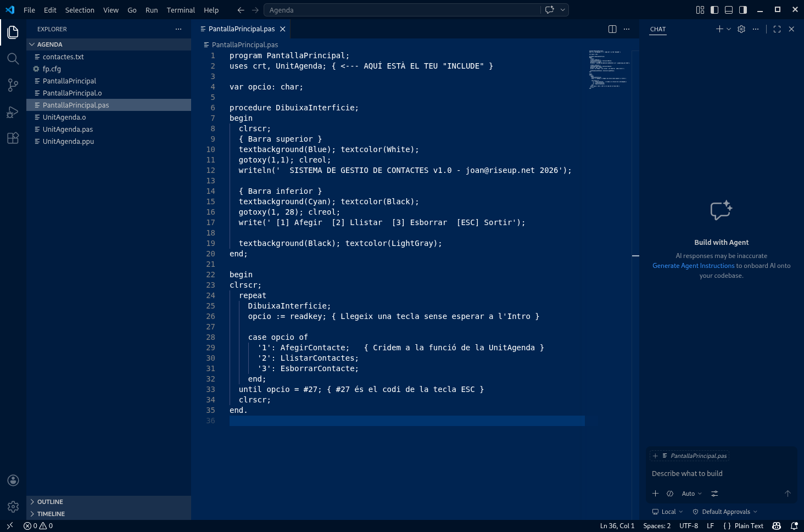Open the new chat dropdown chevron

point(729,29)
